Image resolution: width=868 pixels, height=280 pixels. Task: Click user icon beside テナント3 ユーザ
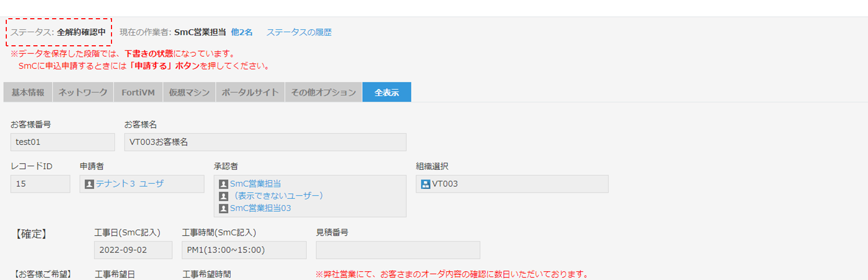pyautogui.click(x=89, y=184)
